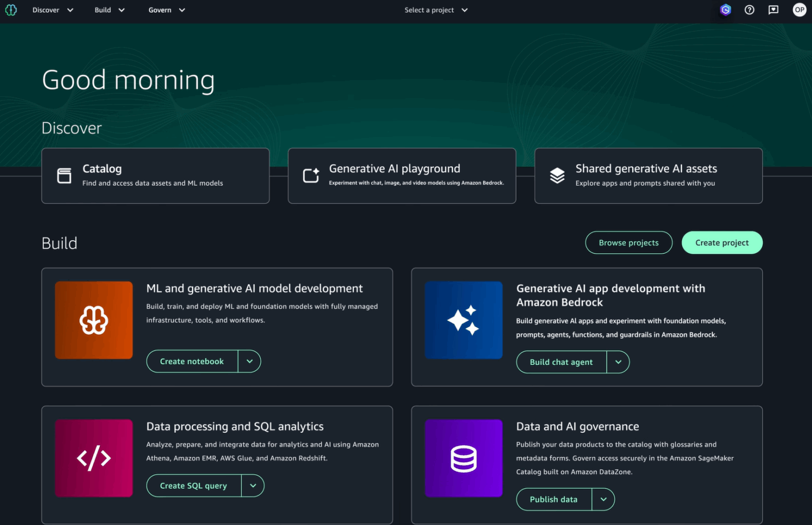Click the blue sparkles Bedrock tile
The width and height of the screenshot is (812, 525).
pos(463,320)
